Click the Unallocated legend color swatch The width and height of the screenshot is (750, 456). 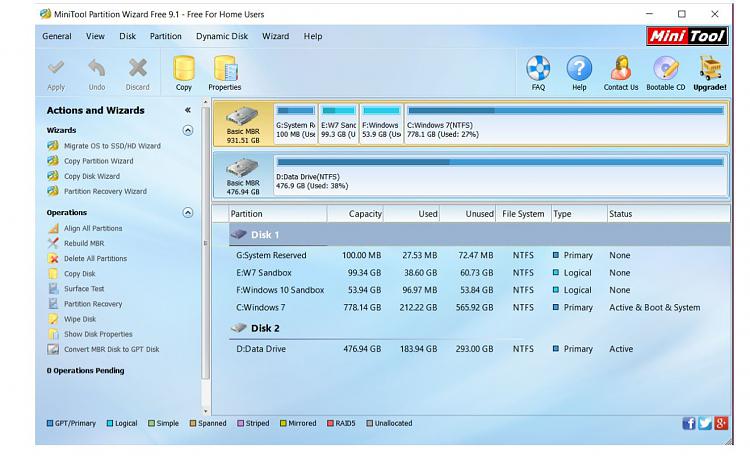coord(369,423)
